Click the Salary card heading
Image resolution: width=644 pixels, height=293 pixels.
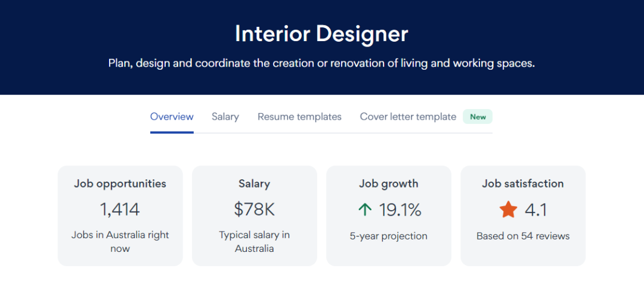(x=254, y=183)
